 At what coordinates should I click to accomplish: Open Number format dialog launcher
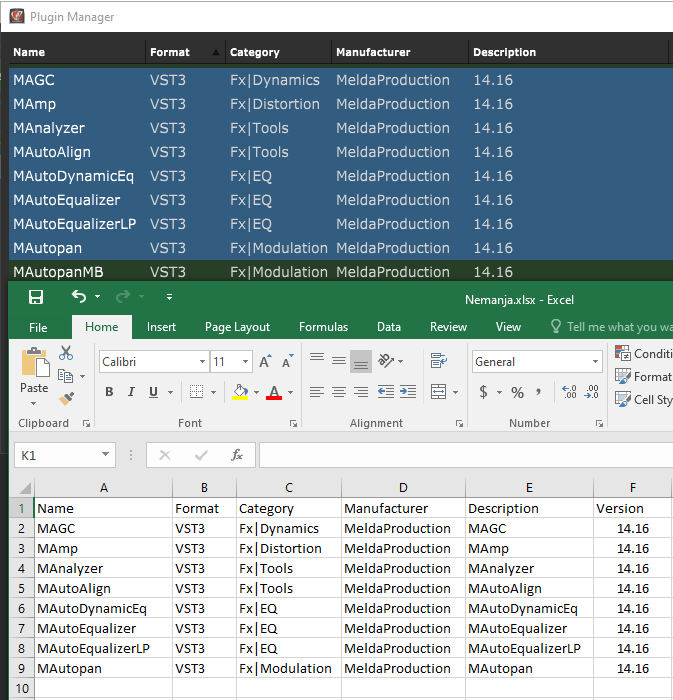pos(599,424)
